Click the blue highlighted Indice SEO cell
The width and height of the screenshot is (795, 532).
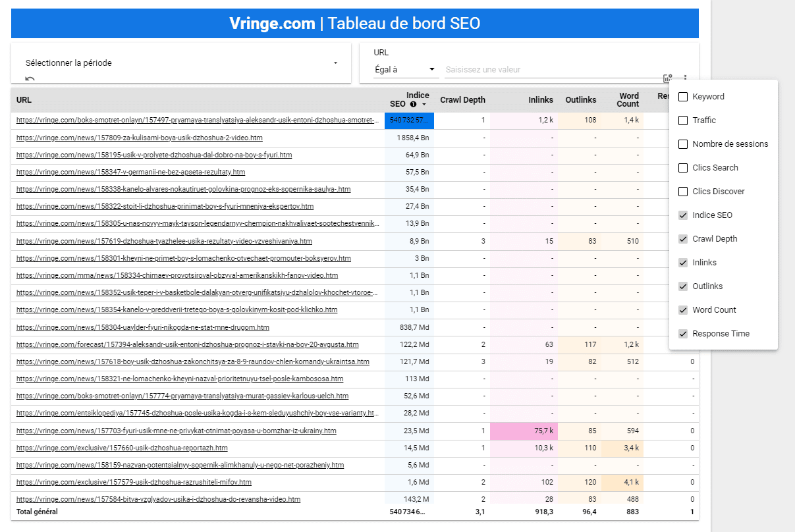point(409,120)
